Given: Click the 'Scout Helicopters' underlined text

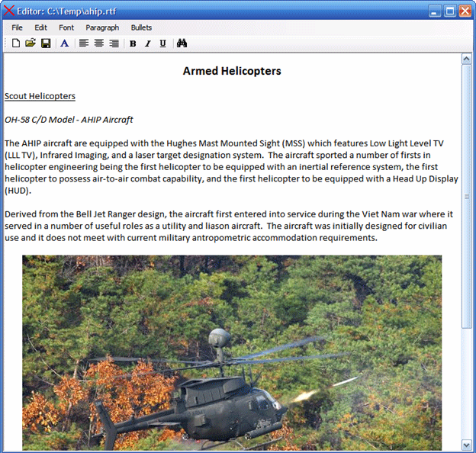Looking at the screenshot, I should point(40,96).
